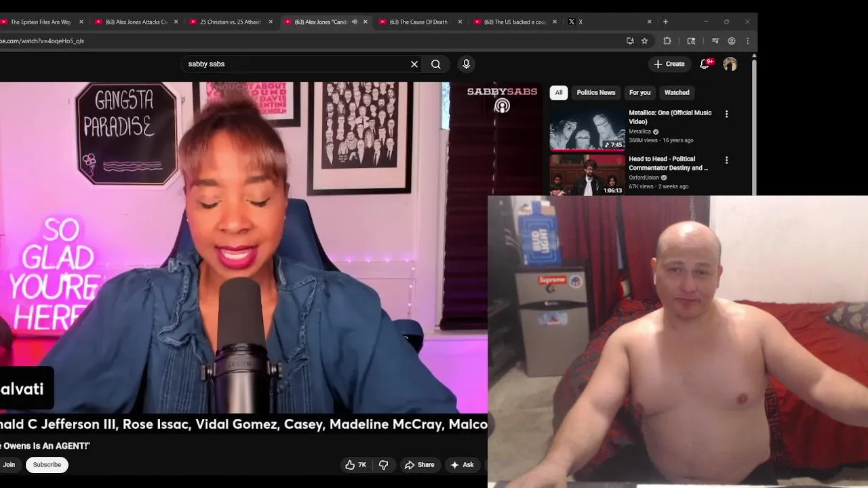Bookmark this page with the star icon

(645, 41)
